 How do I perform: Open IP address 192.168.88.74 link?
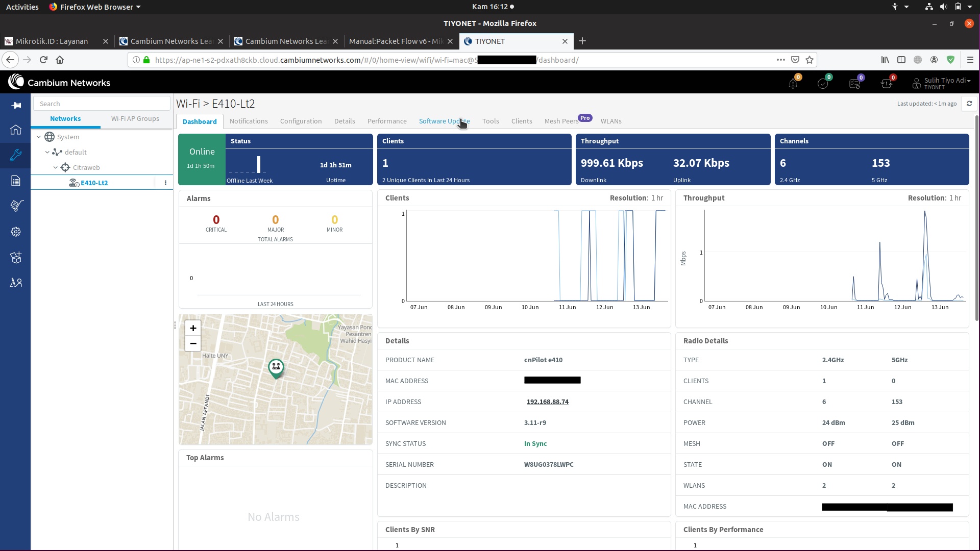548,402
